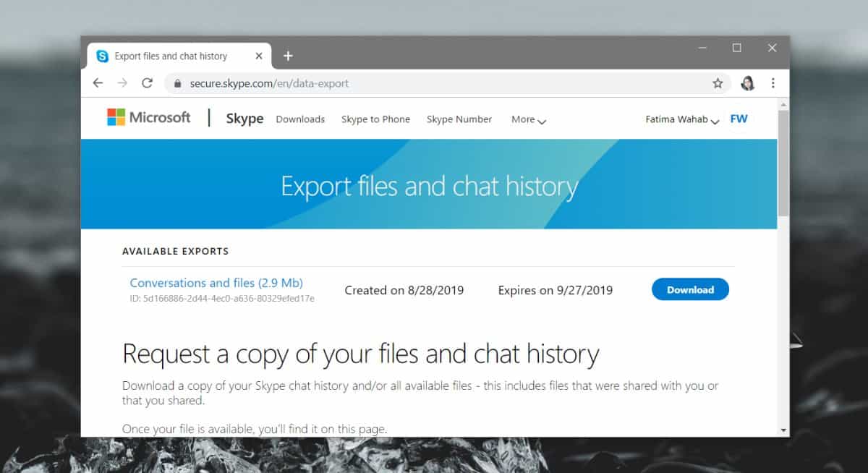Bookmark this page with the star icon
This screenshot has height=473, width=868.
pos(718,83)
